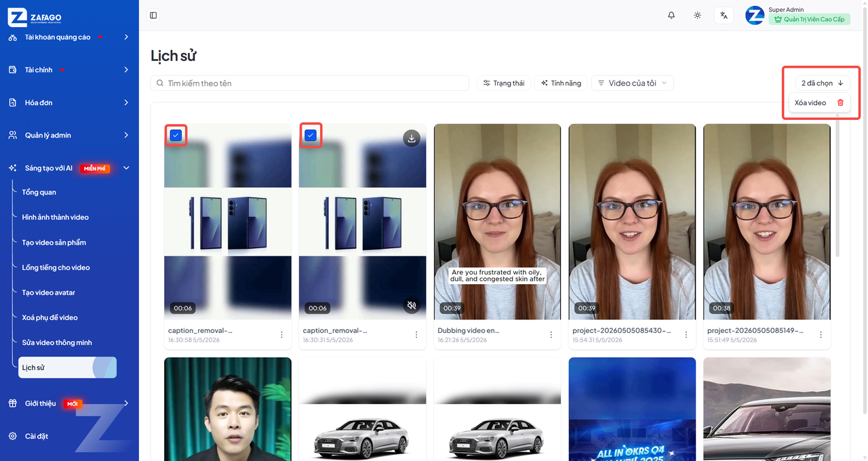Expand Tài khoản quảng cáo submenu
The width and height of the screenshot is (868, 461).
[126, 37]
